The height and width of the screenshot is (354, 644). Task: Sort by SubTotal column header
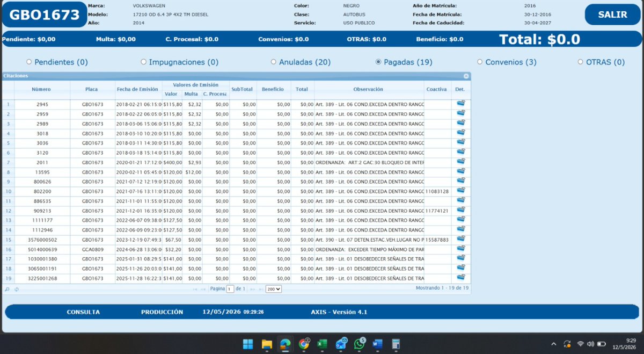click(x=243, y=89)
